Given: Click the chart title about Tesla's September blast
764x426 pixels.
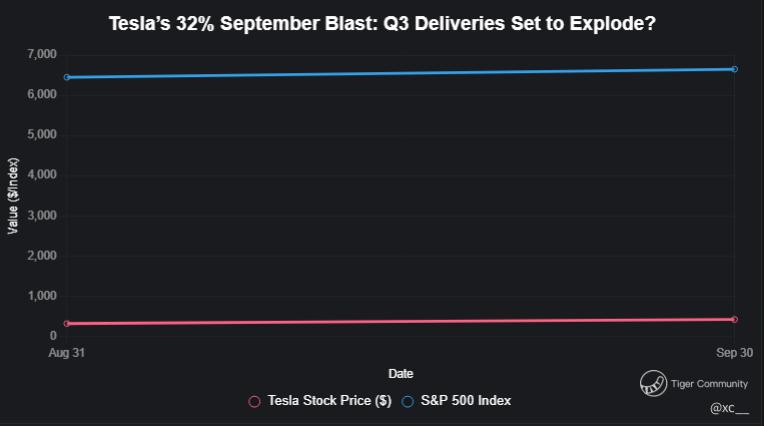Looking at the screenshot, I should (x=382, y=21).
